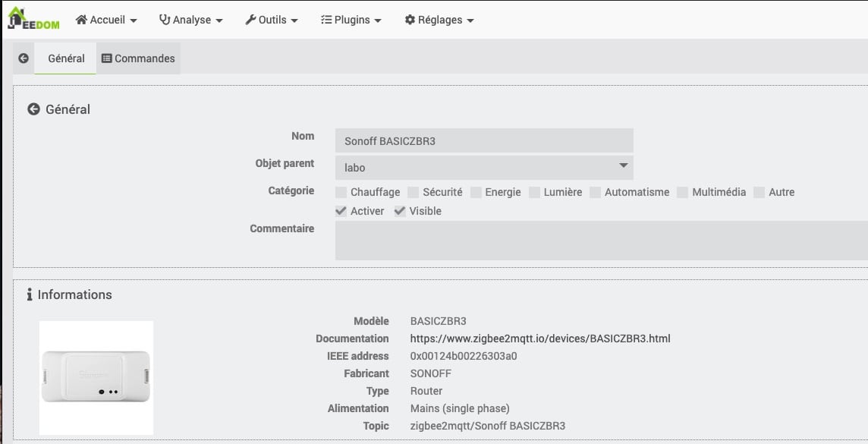This screenshot has height=444, width=868.
Task: Toggle the Visible checkbox
Action: coord(400,211)
